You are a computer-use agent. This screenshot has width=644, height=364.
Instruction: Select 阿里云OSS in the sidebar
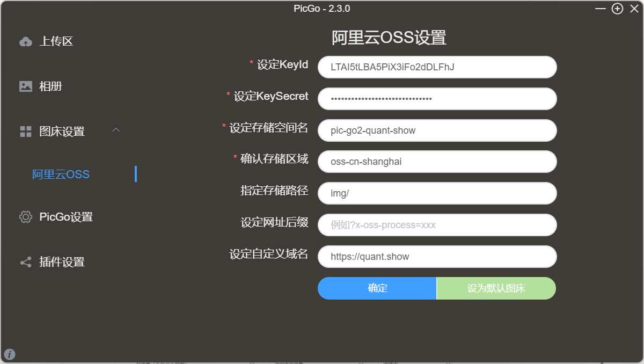coord(61,174)
